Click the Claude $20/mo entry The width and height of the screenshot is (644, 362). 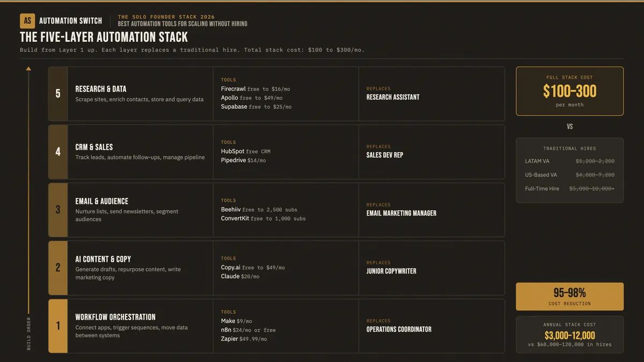point(240,276)
